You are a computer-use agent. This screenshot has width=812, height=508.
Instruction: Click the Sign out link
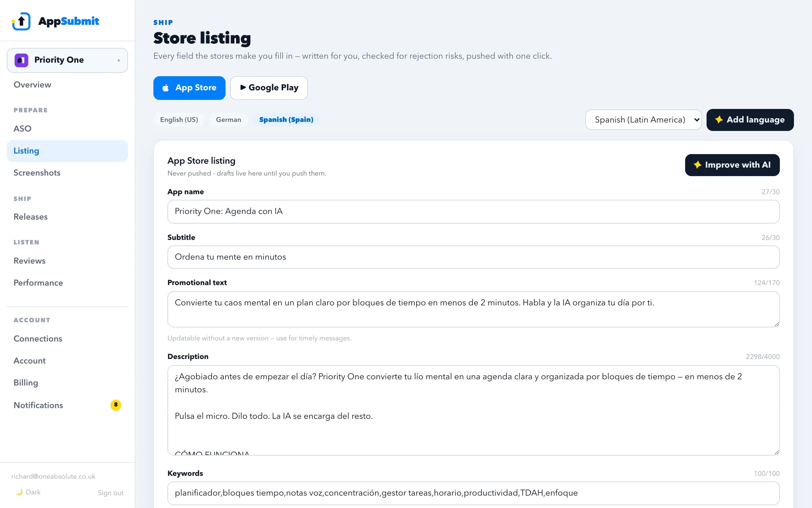tap(111, 492)
